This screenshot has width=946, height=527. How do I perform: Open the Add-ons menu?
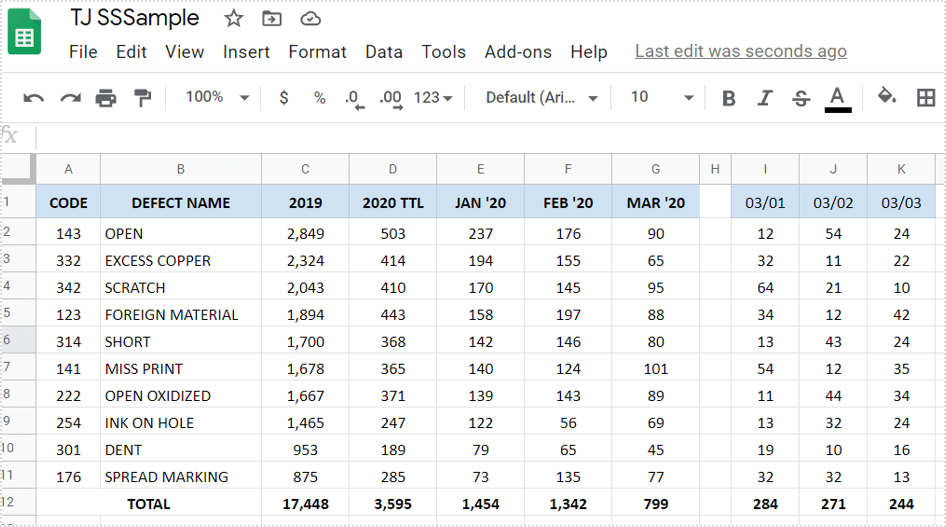(517, 52)
